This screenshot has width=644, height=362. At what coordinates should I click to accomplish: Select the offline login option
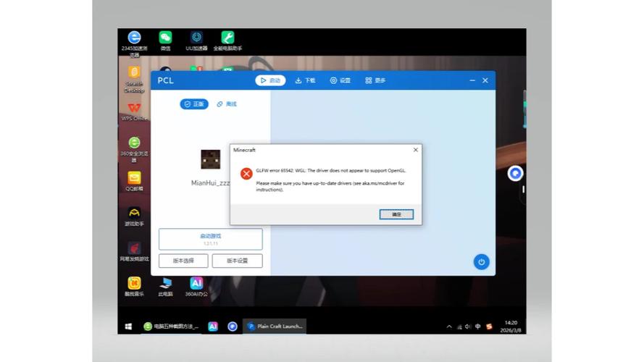(227, 104)
